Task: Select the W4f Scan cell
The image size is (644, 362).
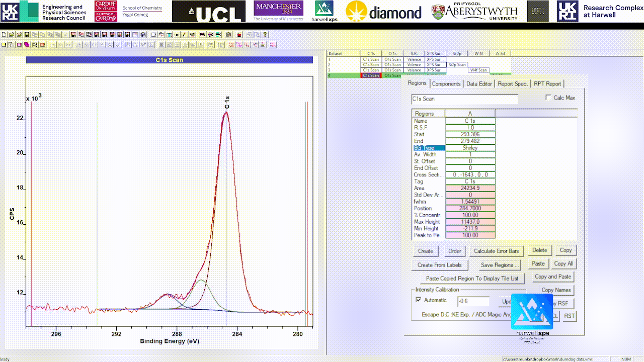Action: click(x=478, y=70)
